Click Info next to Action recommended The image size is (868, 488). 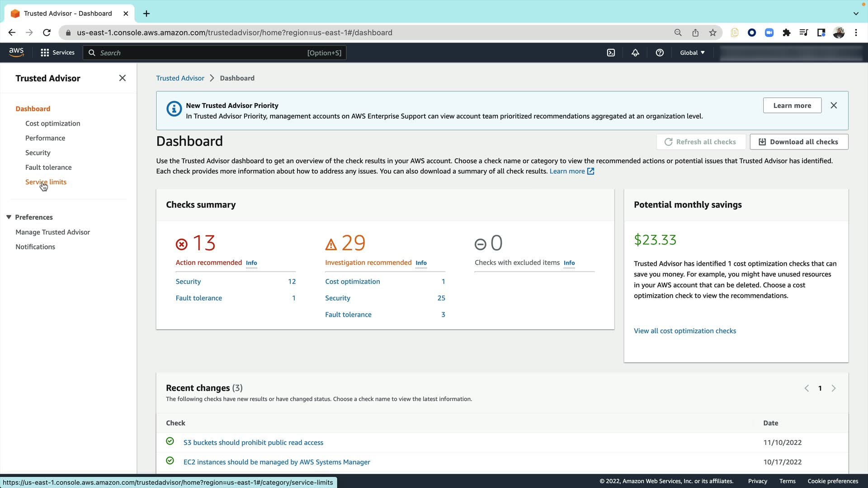coord(251,263)
